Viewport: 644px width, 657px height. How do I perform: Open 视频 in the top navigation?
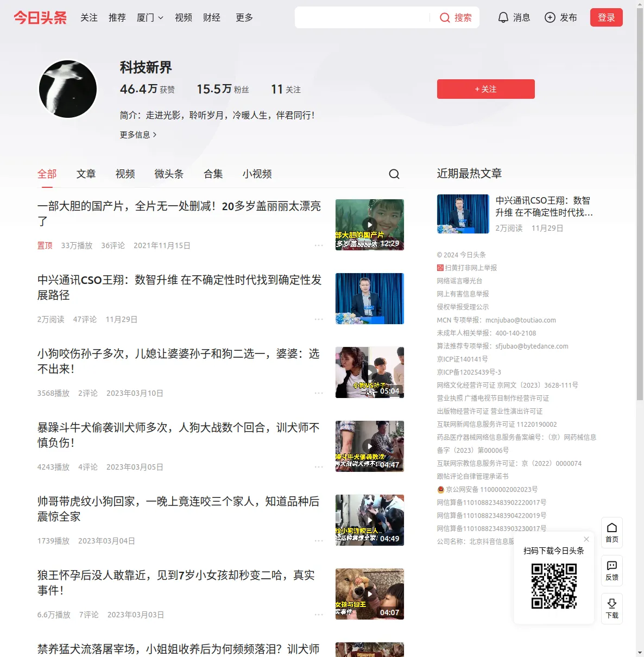click(x=184, y=17)
